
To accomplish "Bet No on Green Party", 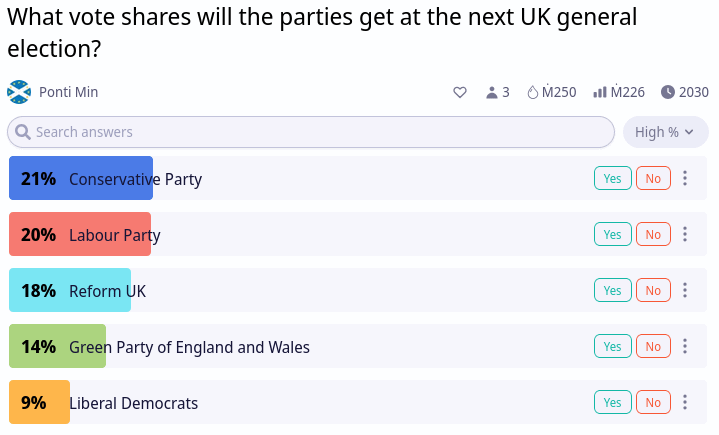I will (653, 346).
